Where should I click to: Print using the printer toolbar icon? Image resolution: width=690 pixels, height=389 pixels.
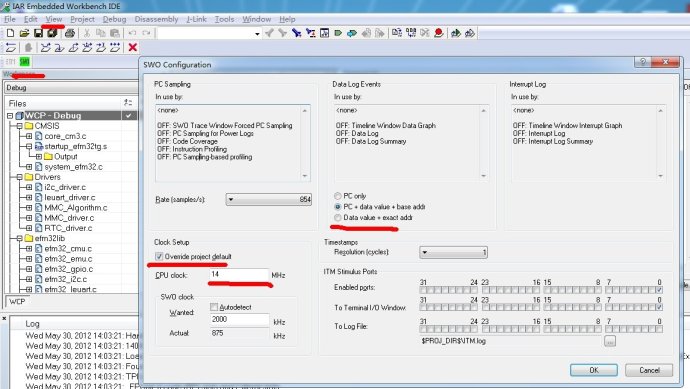click(x=70, y=33)
